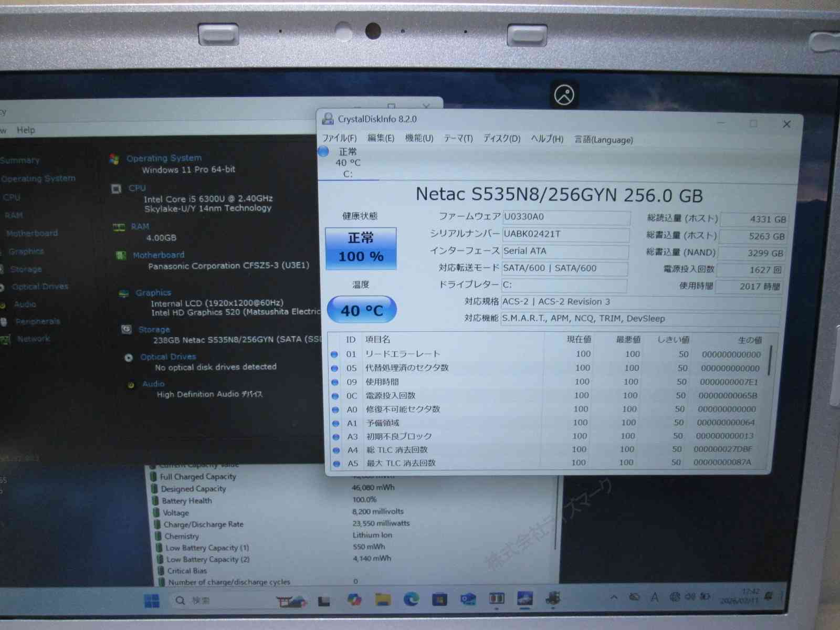The width and height of the screenshot is (840, 630).
Task: Click the S.M.A.R.T. list vertical scrollbar
Action: (x=769, y=361)
